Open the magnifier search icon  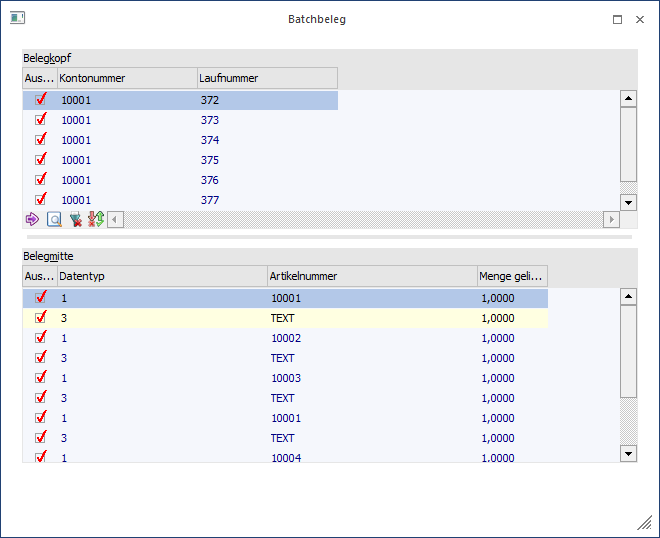[x=54, y=219]
